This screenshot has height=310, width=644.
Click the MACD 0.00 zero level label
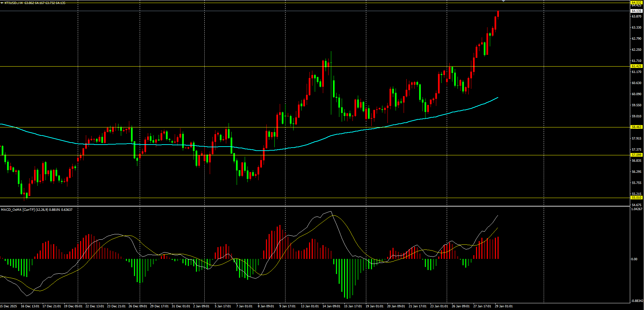point(634,259)
